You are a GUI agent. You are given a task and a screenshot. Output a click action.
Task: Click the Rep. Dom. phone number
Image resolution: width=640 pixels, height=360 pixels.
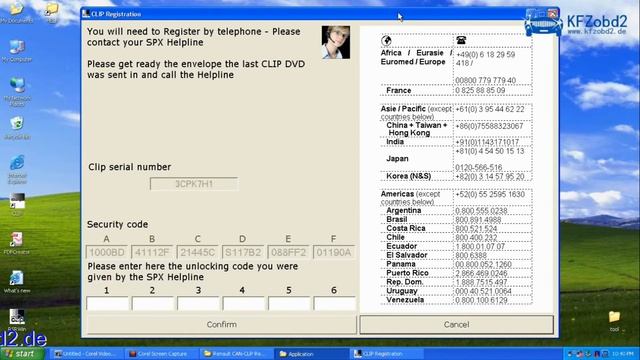(481, 282)
